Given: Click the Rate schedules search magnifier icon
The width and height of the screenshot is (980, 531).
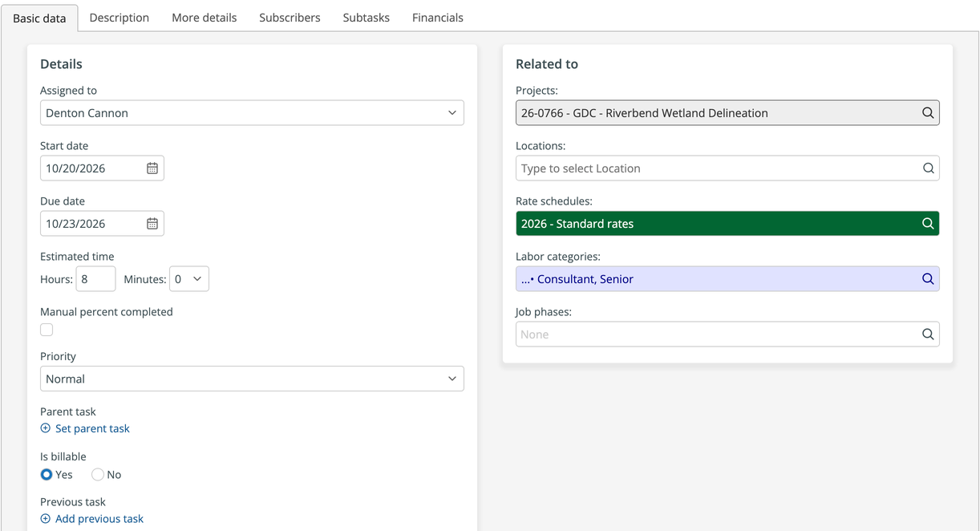Looking at the screenshot, I should click(928, 224).
